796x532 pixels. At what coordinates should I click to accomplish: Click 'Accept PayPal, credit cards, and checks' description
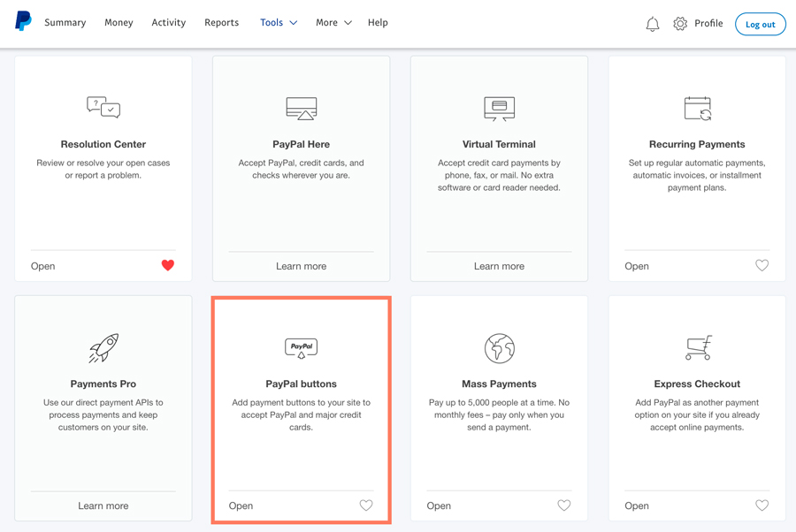301,169
